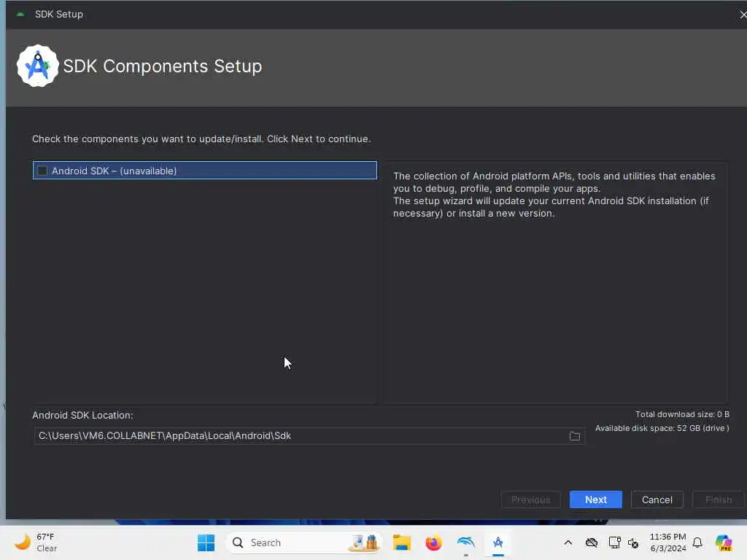
Task: Click the Cancel button
Action: pos(657,499)
